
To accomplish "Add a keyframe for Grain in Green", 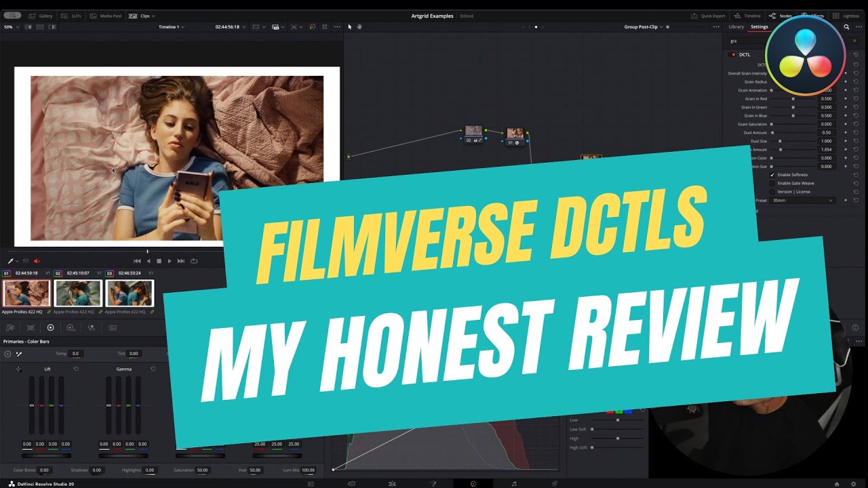I will (846, 107).
